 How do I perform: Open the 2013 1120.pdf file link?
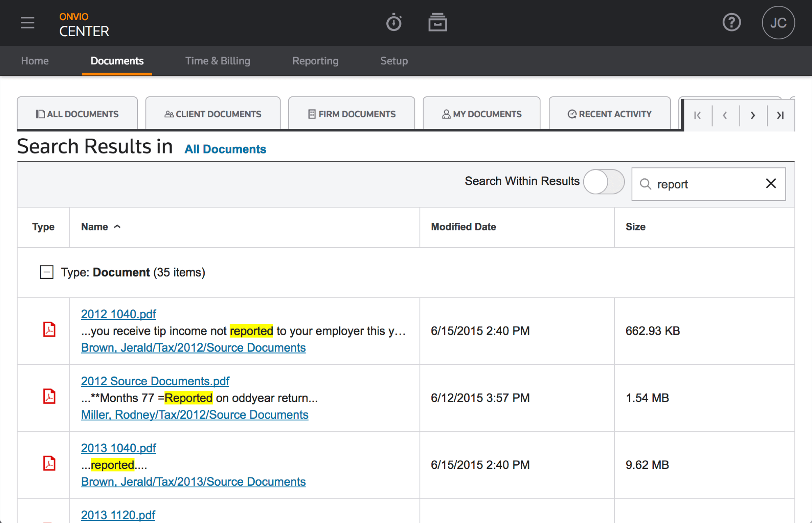click(118, 515)
